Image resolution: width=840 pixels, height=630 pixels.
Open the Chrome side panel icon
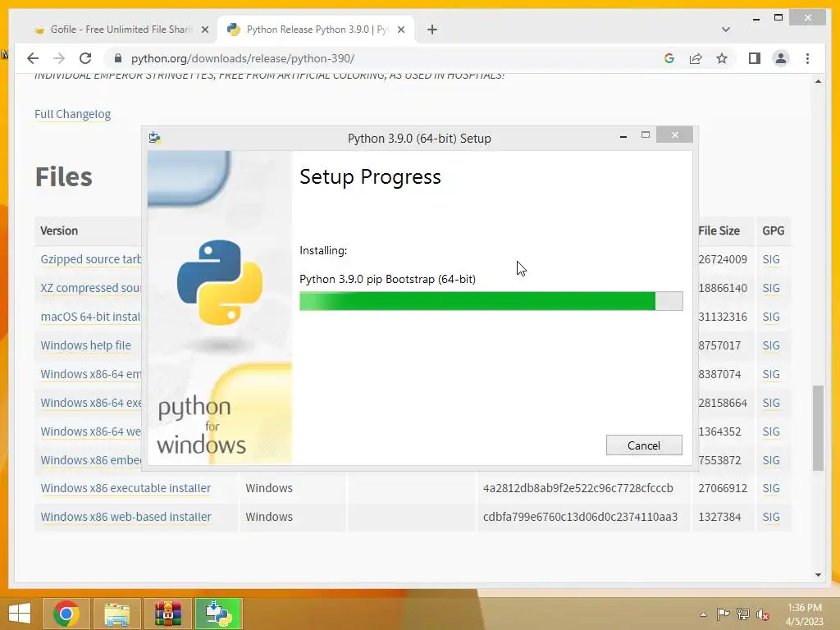755,58
